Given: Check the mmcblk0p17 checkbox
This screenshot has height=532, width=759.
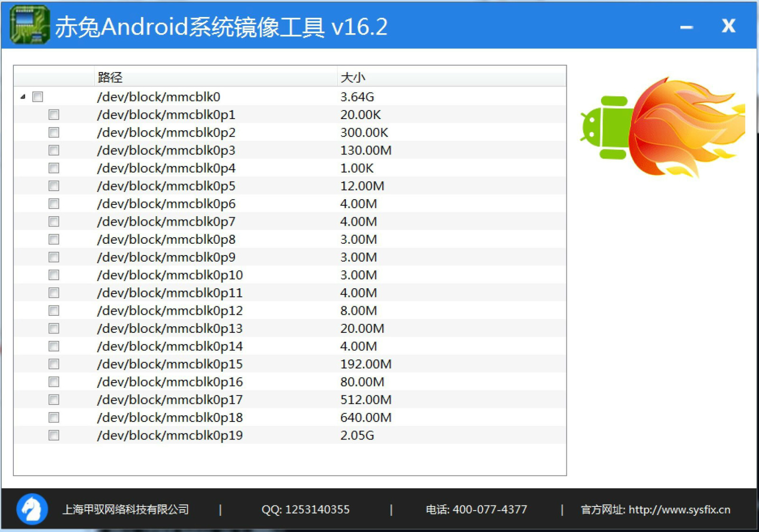Looking at the screenshot, I should [x=54, y=400].
